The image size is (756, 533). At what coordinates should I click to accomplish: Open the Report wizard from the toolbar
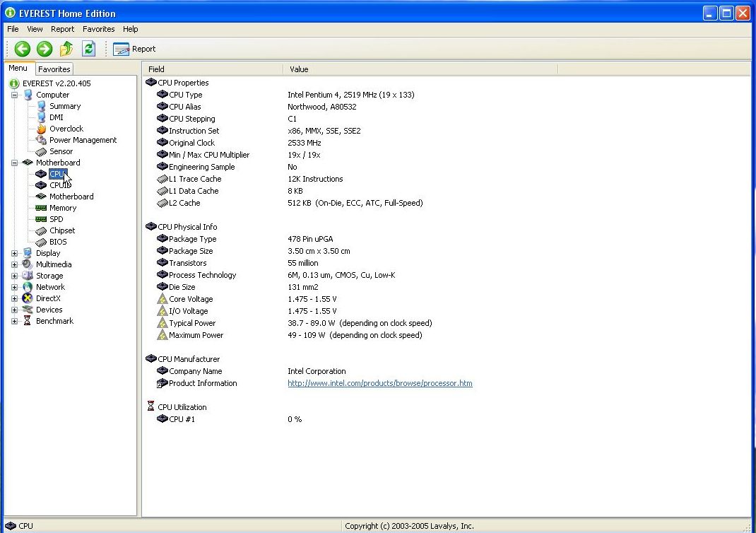(x=134, y=49)
